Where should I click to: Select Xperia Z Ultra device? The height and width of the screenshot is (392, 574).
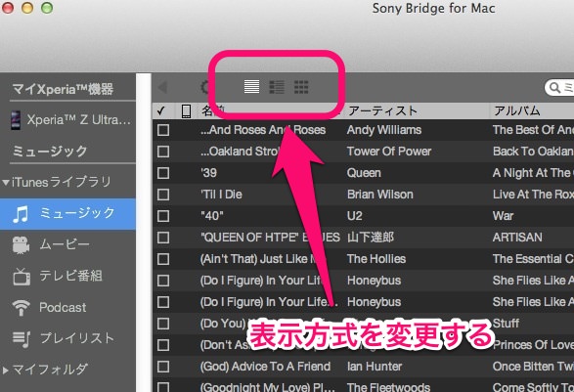(70, 119)
